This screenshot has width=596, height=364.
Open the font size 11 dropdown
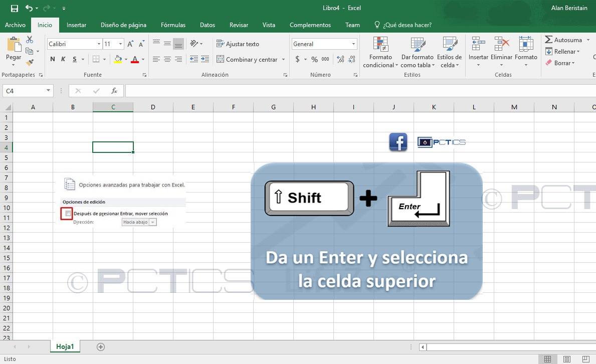[x=120, y=44]
